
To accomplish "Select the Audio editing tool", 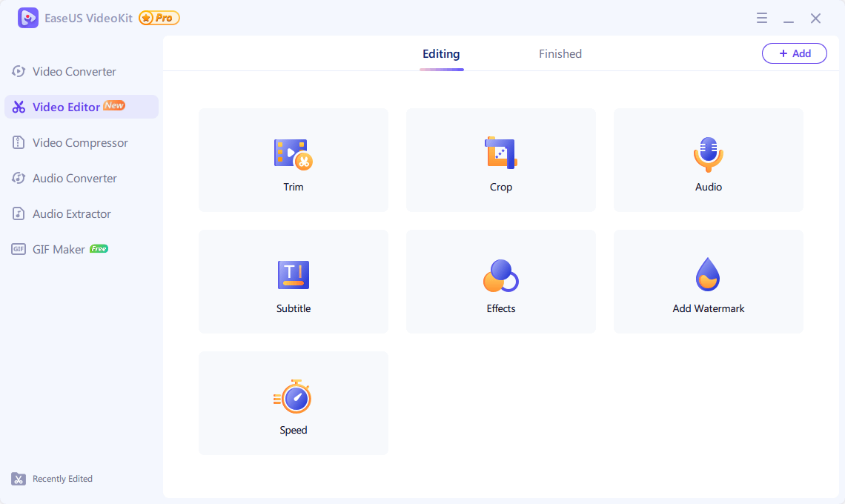I will point(708,159).
